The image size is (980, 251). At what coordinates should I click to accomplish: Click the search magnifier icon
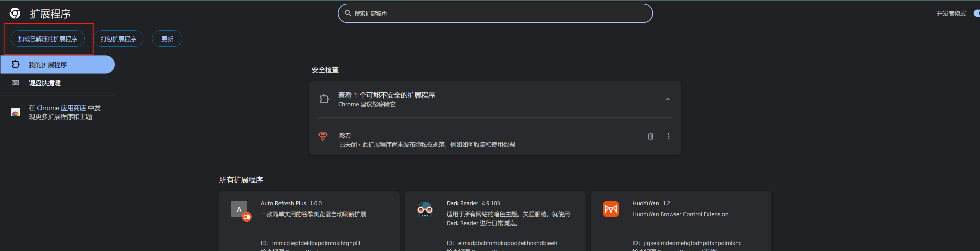click(x=348, y=13)
